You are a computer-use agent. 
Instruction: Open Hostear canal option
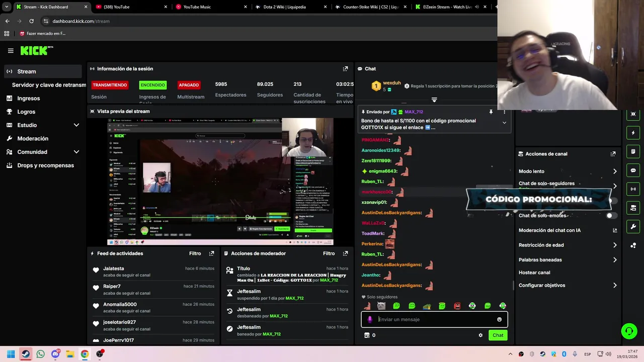[534, 273]
